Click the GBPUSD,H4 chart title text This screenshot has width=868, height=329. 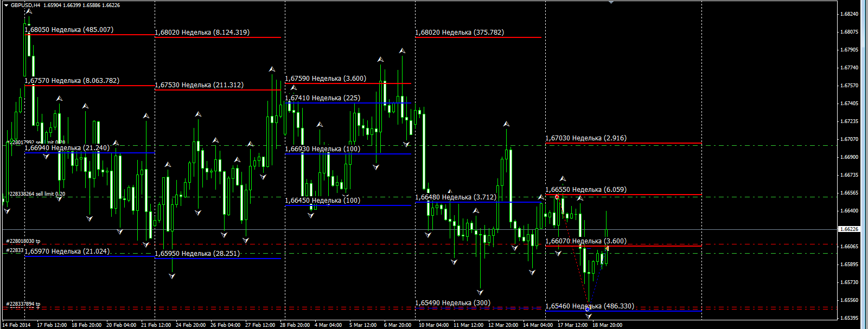25,5
